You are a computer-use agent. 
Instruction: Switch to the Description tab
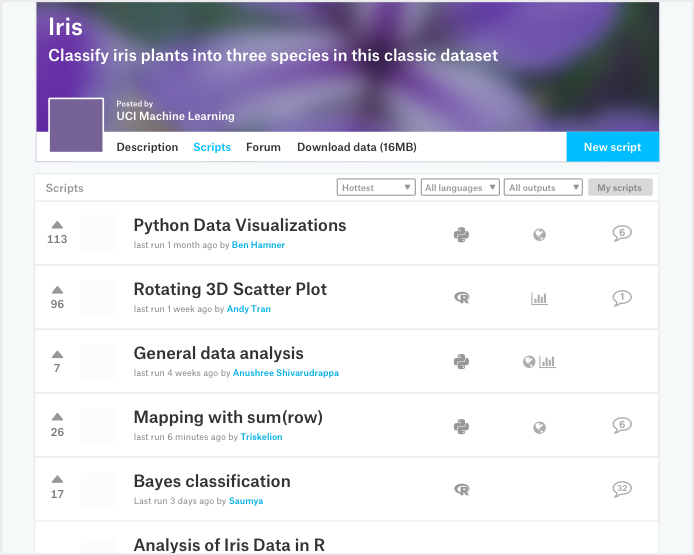(x=147, y=147)
